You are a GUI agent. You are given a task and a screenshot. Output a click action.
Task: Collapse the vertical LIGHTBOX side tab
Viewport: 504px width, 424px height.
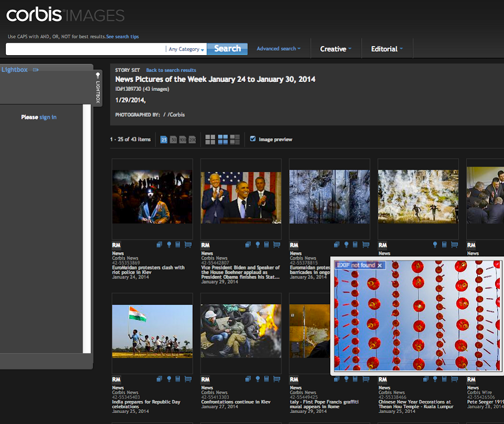pyautogui.click(x=98, y=88)
